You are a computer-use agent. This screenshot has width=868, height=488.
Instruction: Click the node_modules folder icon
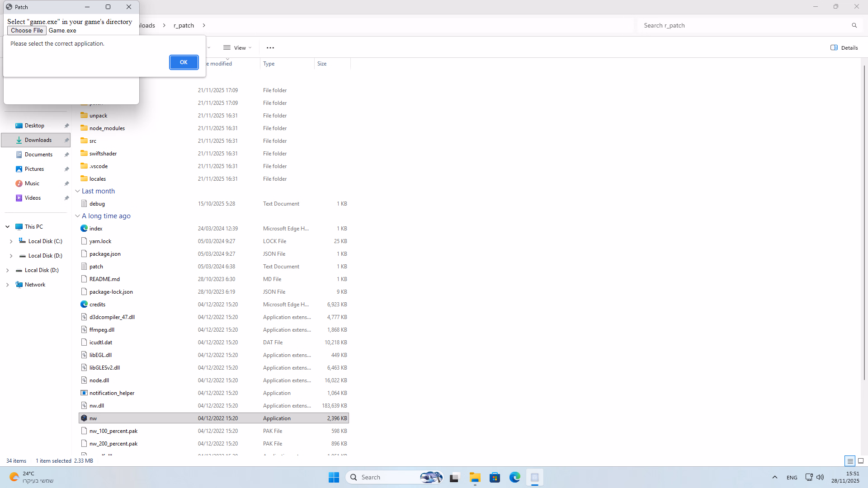point(84,128)
